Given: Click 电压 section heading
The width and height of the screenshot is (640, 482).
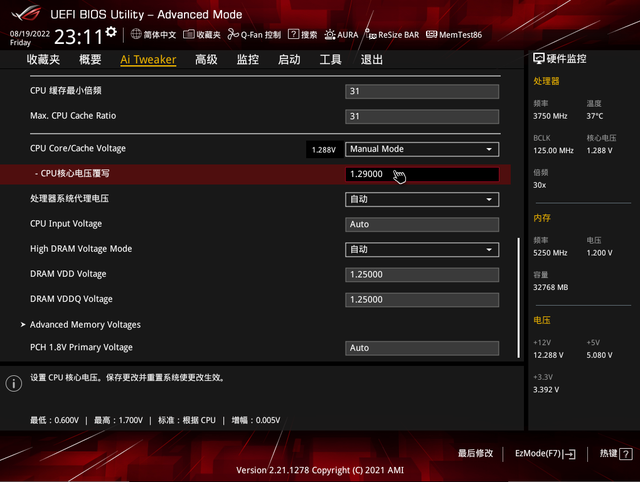Looking at the screenshot, I should (x=542, y=320).
